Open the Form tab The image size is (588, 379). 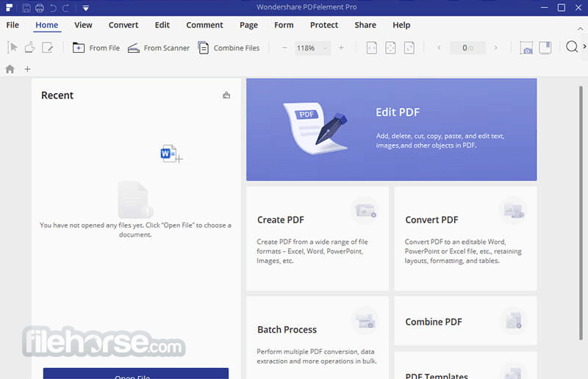(x=284, y=25)
